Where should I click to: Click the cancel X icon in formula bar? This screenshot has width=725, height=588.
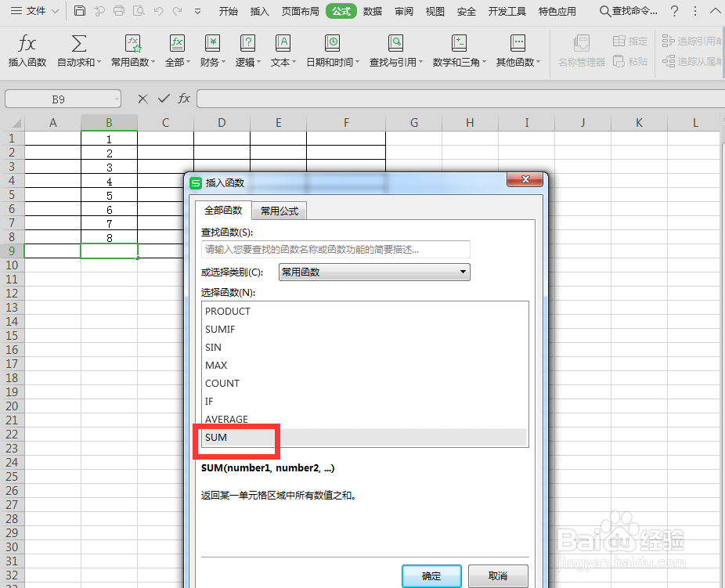pos(142,99)
